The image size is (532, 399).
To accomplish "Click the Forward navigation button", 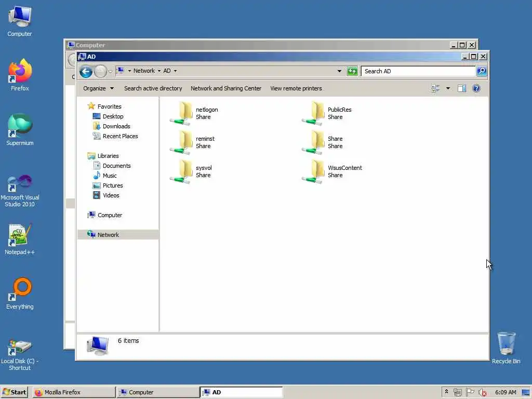I will pyautogui.click(x=100, y=71).
